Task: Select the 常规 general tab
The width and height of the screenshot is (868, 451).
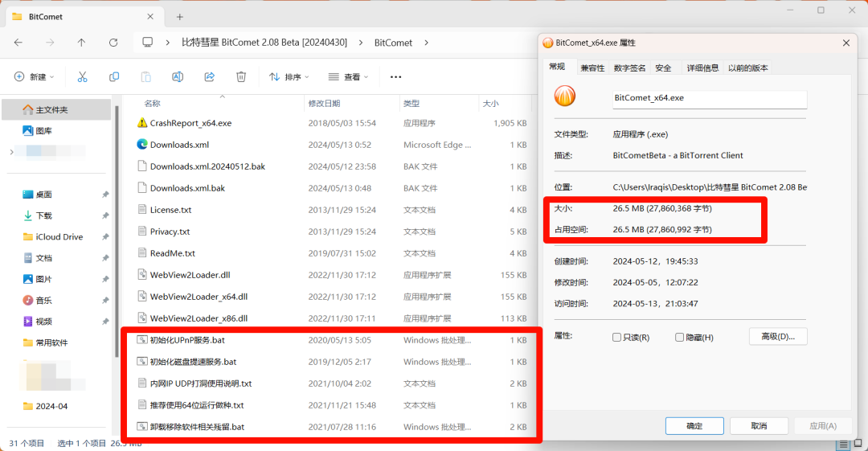Action: point(558,67)
